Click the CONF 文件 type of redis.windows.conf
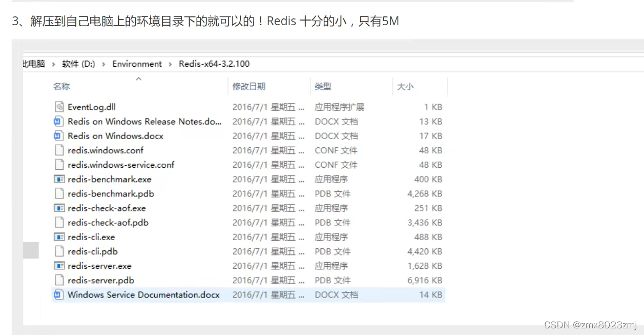 (x=336, y=150)
